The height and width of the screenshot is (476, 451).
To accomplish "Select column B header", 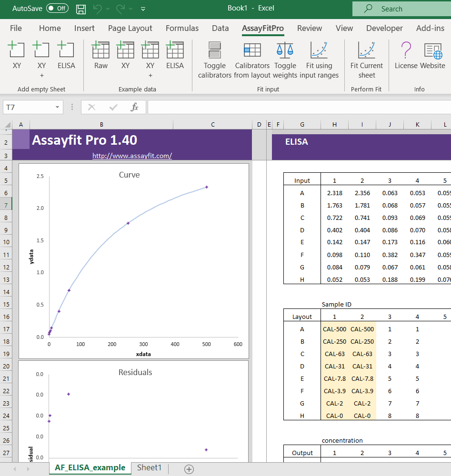I will point(101,124).
